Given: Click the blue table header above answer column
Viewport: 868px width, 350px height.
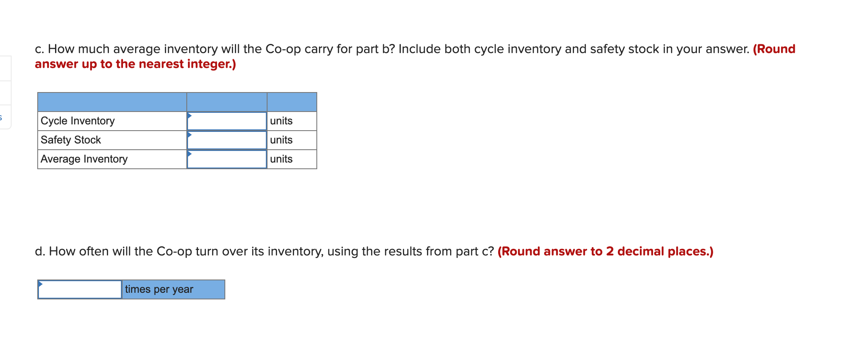Looking at the screenshot, I should click(227, 102).
